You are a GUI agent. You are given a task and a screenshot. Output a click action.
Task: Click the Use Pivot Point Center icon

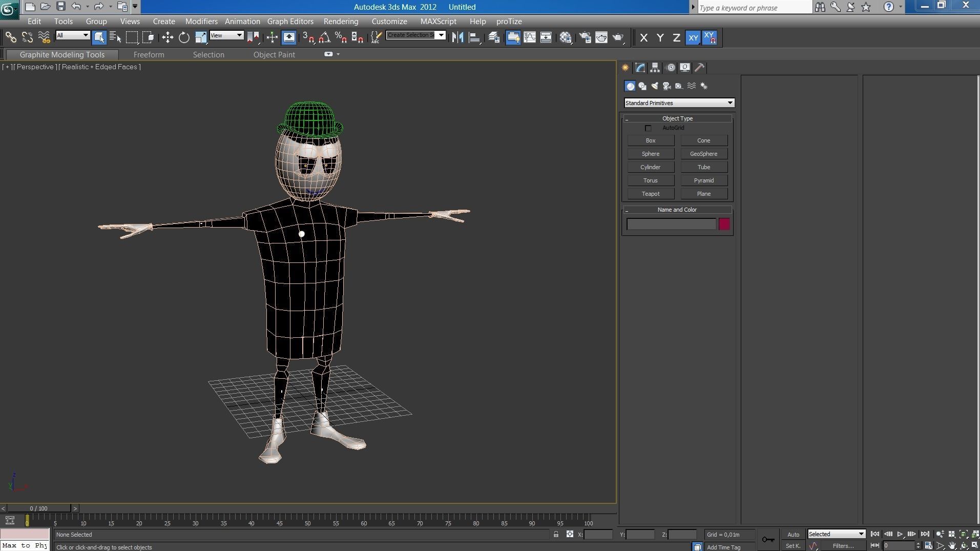(253, 37)
